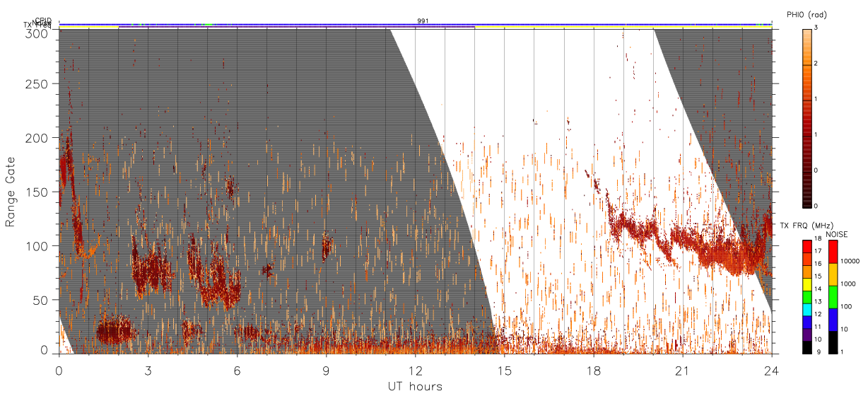Image resolution: width=868 pixels, height=401 pixels.
Task: Click the 991 CPID label at top
Action: pyautogui.click(x=423, y=21)
